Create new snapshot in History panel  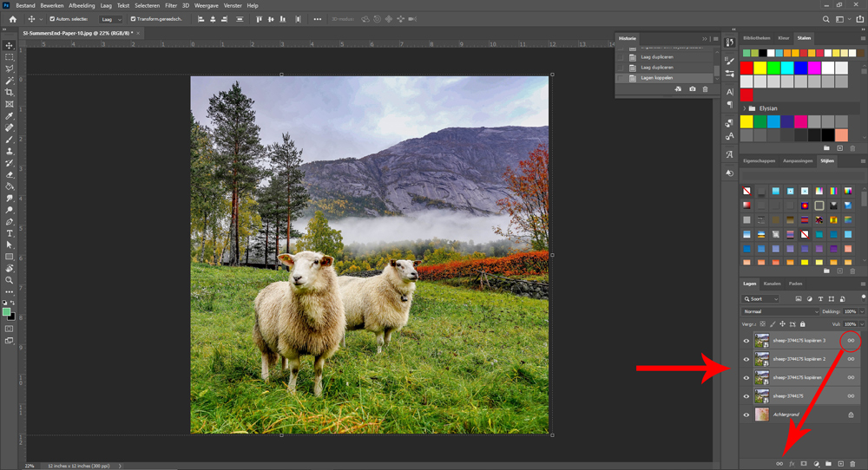[x=692, y=89]
